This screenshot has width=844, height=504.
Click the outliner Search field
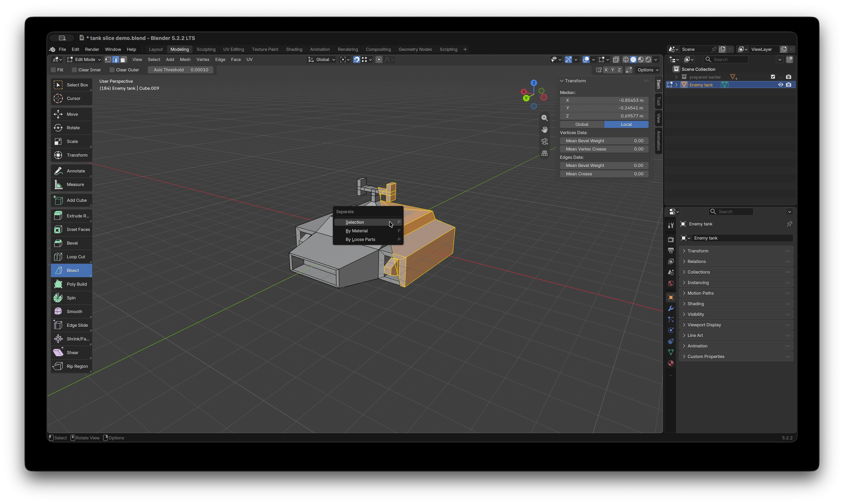click(726, 59)
